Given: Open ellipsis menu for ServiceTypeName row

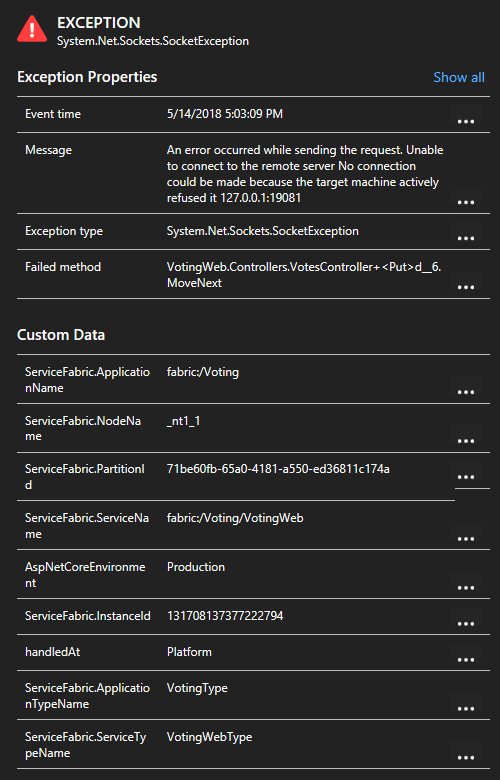Looking at the screenshot, I should point(466,758).
